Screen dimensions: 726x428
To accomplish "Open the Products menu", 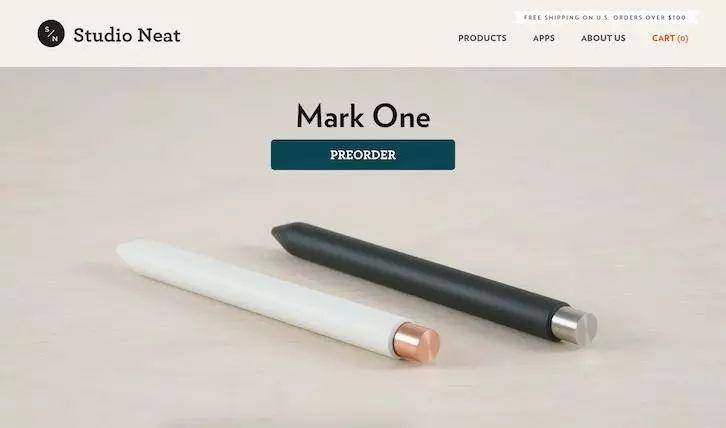I will coord(482,38).
